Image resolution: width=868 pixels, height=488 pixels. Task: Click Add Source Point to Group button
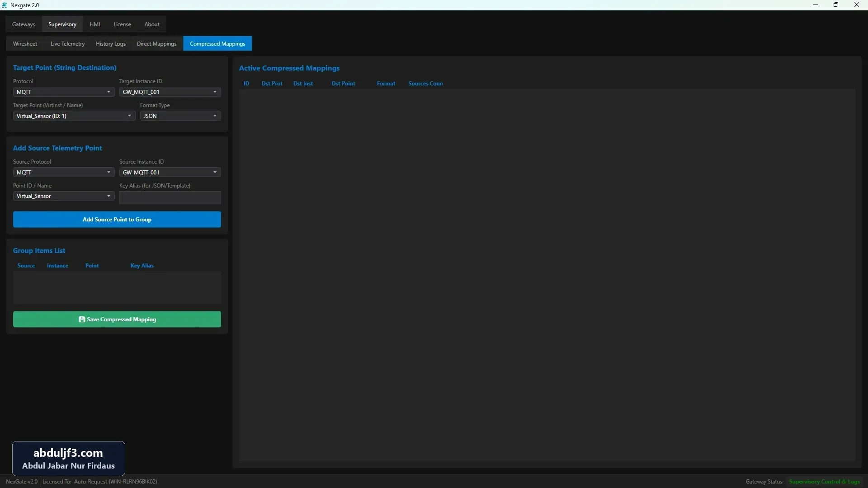click(x=117, y=220)
